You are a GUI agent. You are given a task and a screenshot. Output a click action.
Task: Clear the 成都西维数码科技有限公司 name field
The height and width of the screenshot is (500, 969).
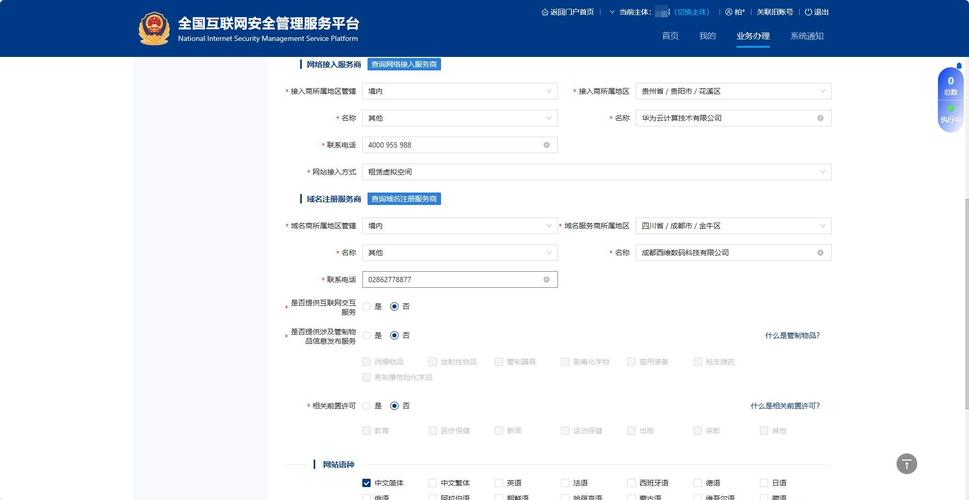point(820,253)
